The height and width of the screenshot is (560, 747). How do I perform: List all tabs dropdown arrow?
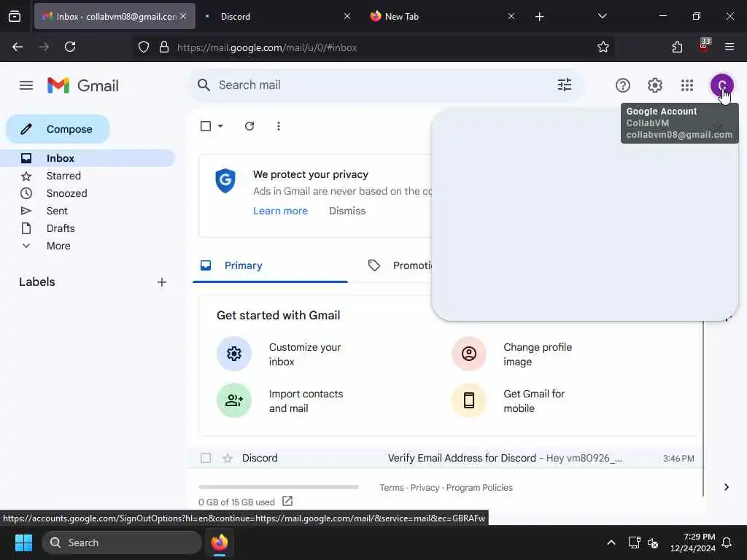(602, 16)
